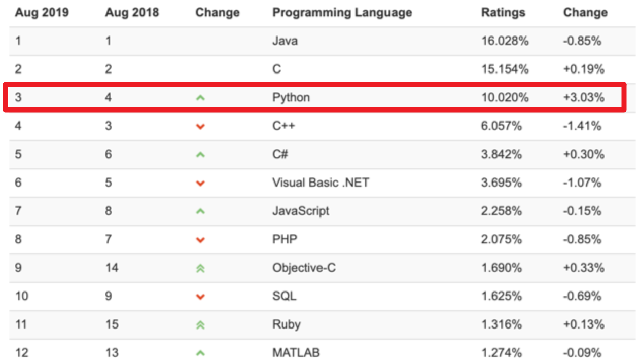Open the Python language entry
Screen dimensions: 639x364
[x=291, y=97]
